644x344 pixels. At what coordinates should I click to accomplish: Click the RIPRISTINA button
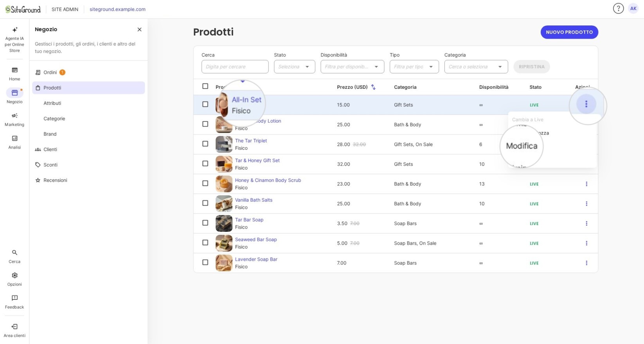pos(532,66)
